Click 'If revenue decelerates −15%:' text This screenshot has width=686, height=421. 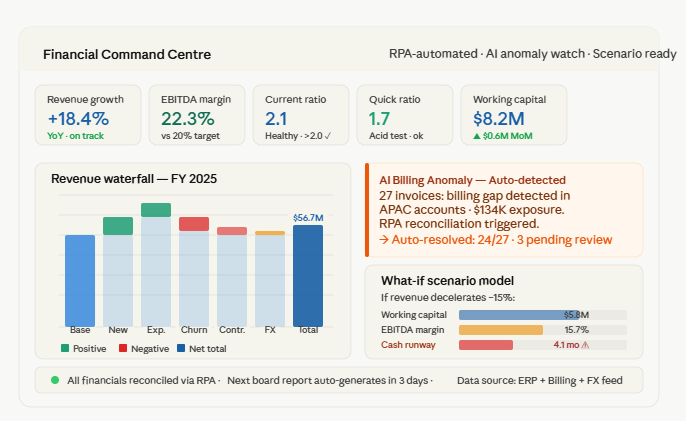point(448,298)
